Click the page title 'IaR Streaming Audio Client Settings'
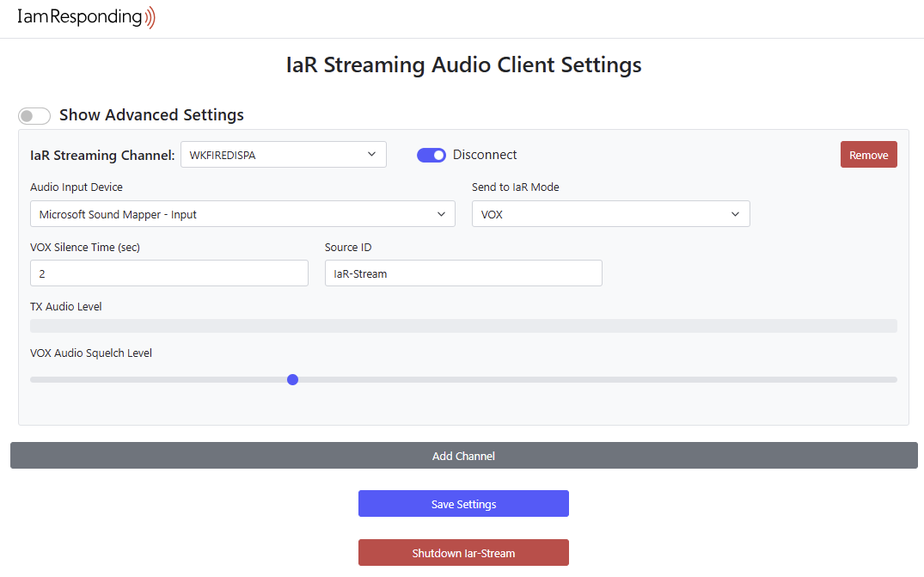Image resolution: width=924 pixels, height=577 pixels. point(464,64)
